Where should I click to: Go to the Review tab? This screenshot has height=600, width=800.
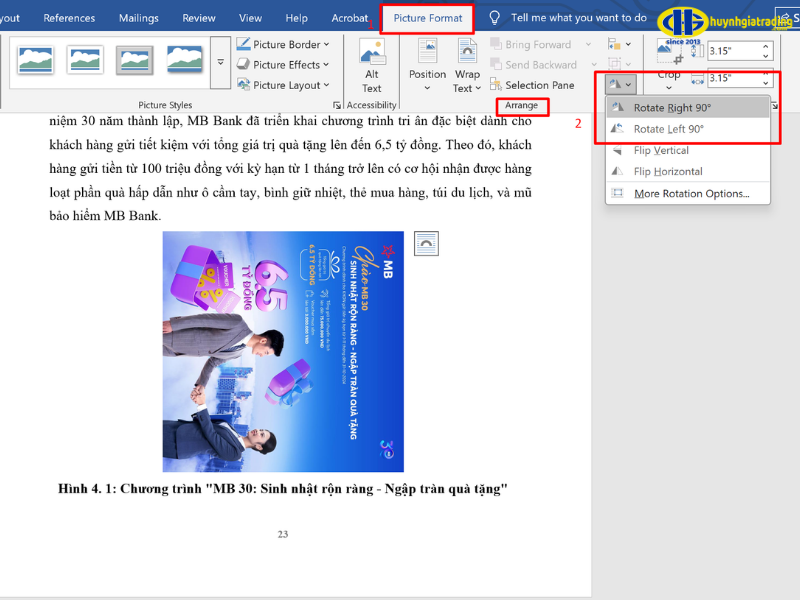(x=199, y=18)
